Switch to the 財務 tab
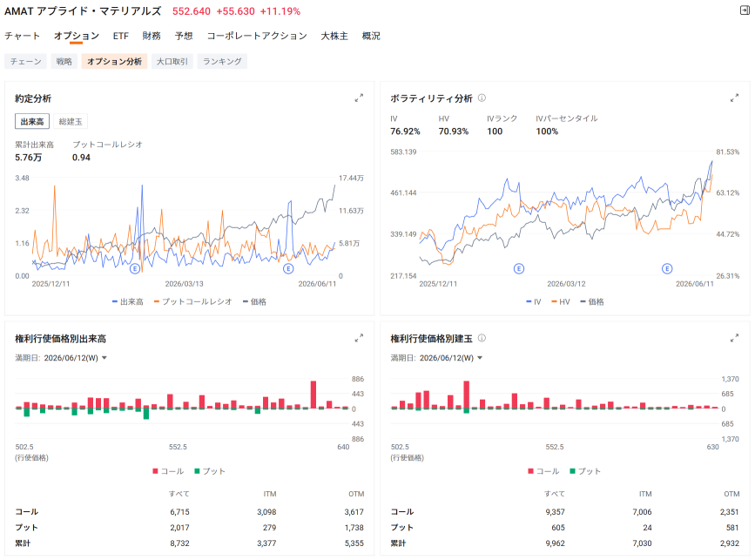Viewport: 755px width, 560px height. pos(152,36)
